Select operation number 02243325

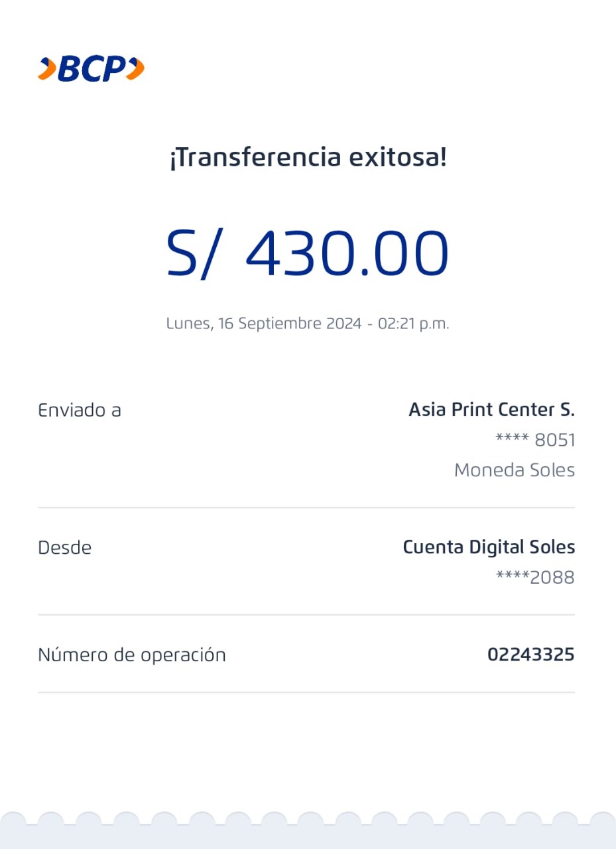530,655
